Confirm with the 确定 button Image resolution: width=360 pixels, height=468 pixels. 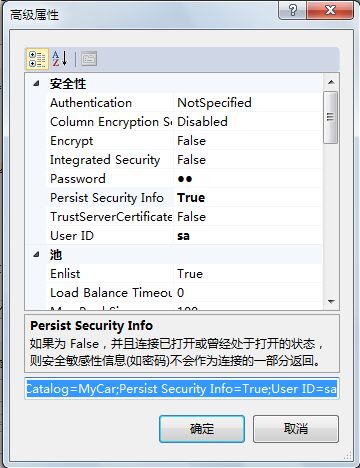(202, 429)
